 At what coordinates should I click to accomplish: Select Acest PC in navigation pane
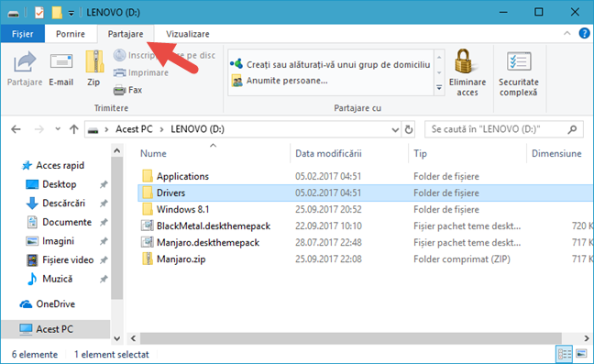[x=54, y=329]
